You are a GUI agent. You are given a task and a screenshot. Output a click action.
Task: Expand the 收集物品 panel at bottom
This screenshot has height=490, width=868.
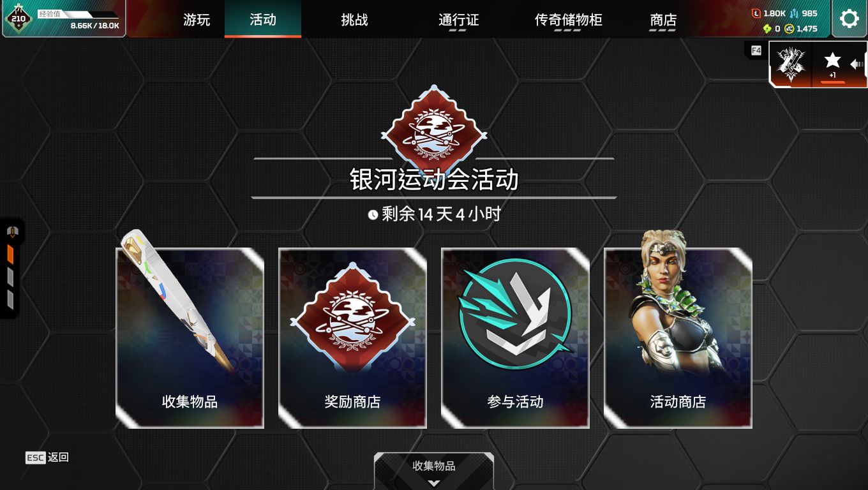(434, 471)
